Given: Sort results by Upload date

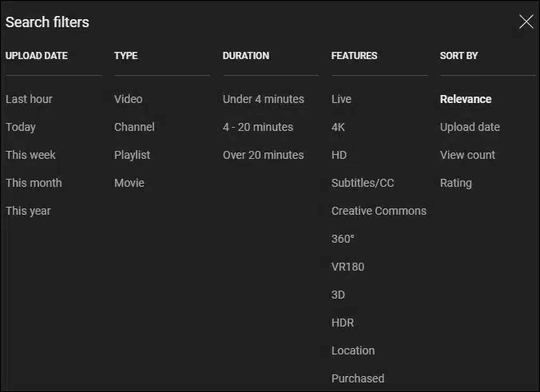Looking at the screenshot, I should click(470, 127).
